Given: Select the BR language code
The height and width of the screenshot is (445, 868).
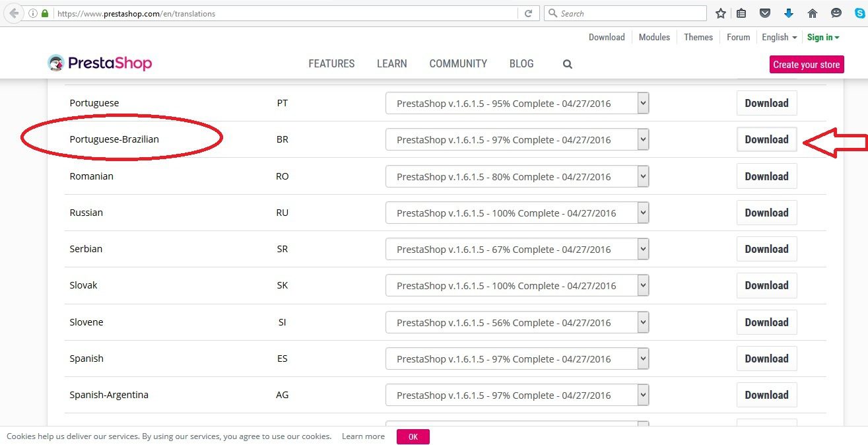Looking at the screenshot, I should point(283,139).
